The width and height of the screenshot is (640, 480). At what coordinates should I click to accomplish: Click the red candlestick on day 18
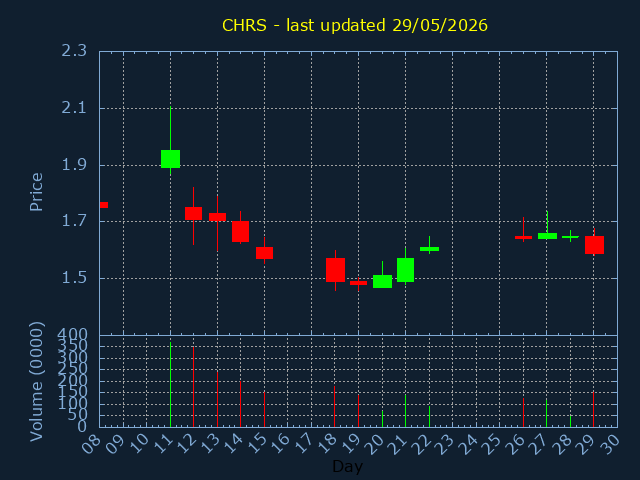(336, 270)
